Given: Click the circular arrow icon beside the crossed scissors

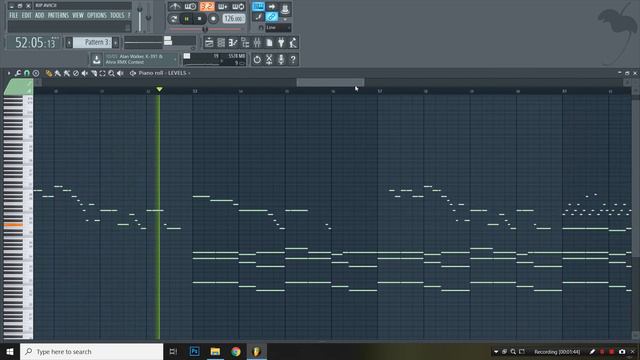Looking at the screenshot, I should [257, 60].
